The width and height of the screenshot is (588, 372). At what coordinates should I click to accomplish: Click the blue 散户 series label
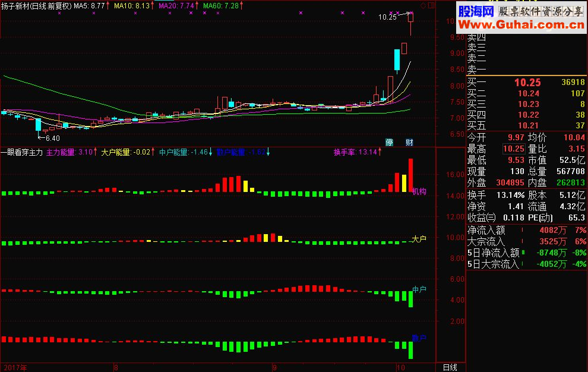point(419,338)
